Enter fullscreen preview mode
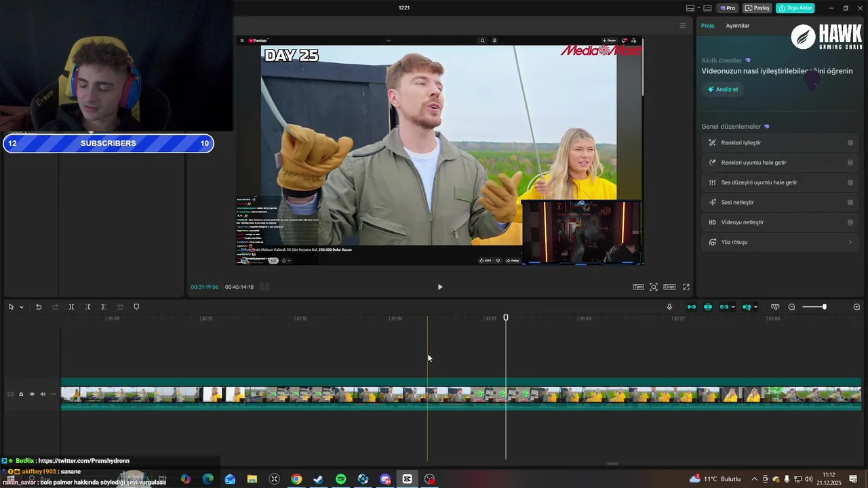 click(686, 287)
